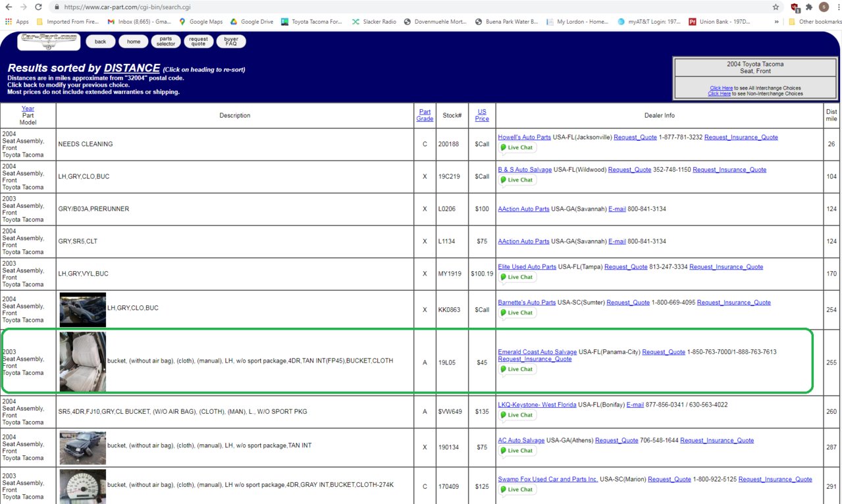Image resolution: width=842 pixels, height=504 pixels.
Task: Reload the page with refresh icon
Action: (39, 7)
